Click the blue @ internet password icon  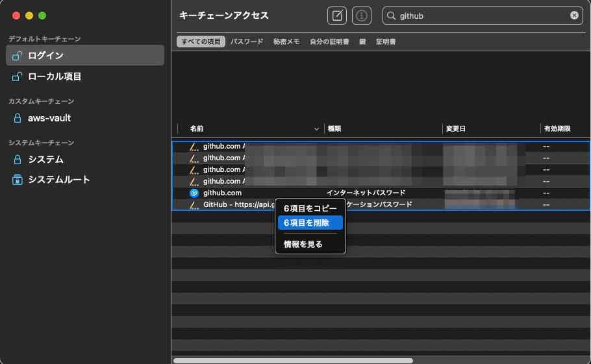194,193
